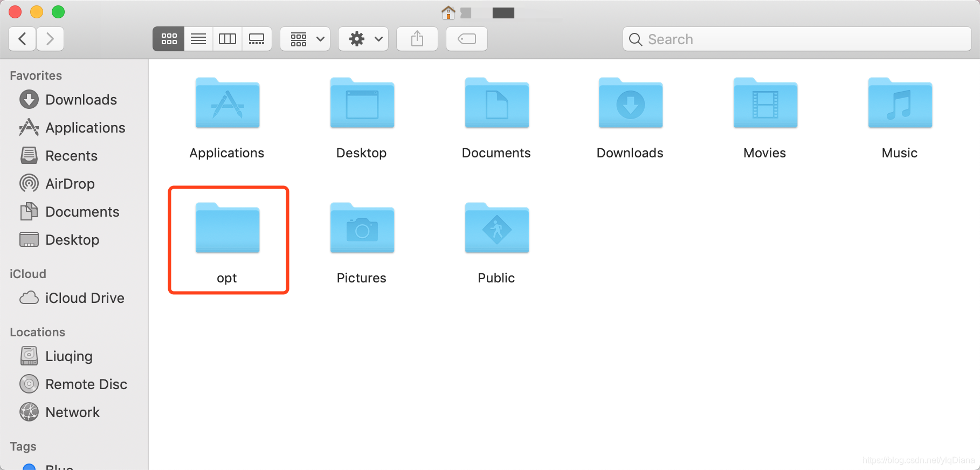Minimize the window with yellow button

coord(37,12)
